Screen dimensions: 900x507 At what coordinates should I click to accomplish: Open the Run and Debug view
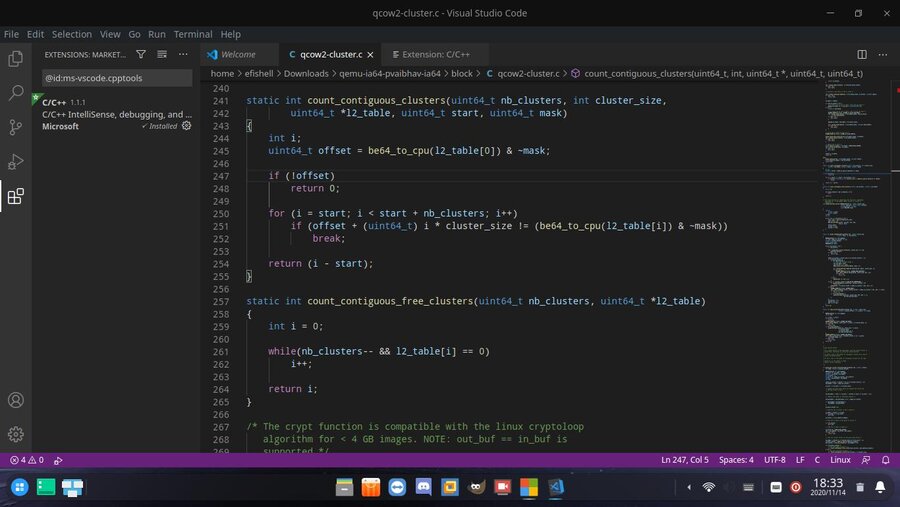click(x=15, y=161)
